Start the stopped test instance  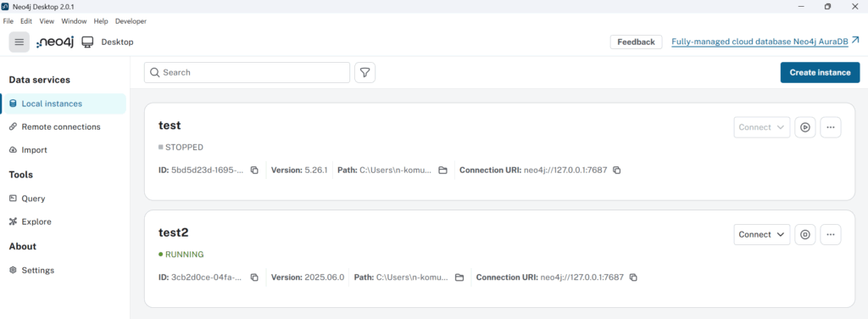tap(805, 127)
